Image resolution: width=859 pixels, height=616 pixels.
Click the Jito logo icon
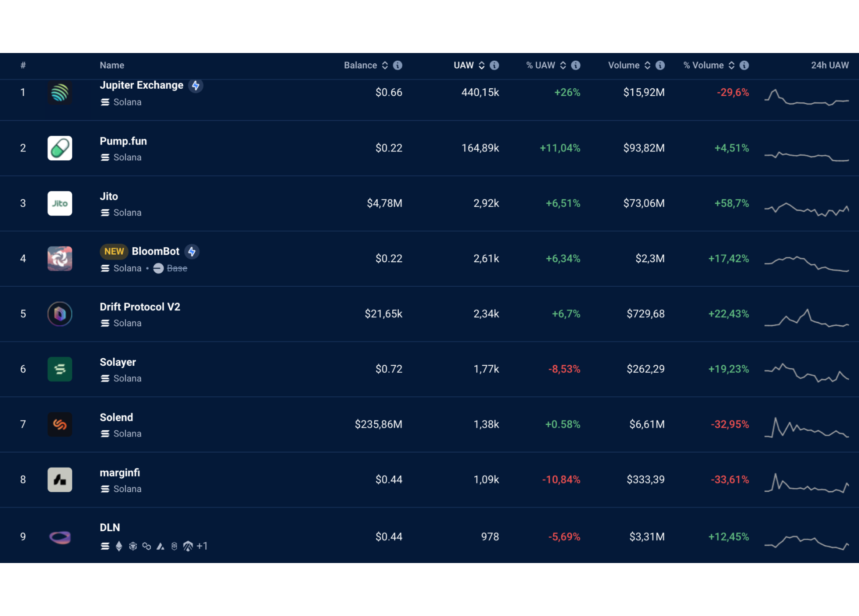pyautogui.click(x=60, y=203)
